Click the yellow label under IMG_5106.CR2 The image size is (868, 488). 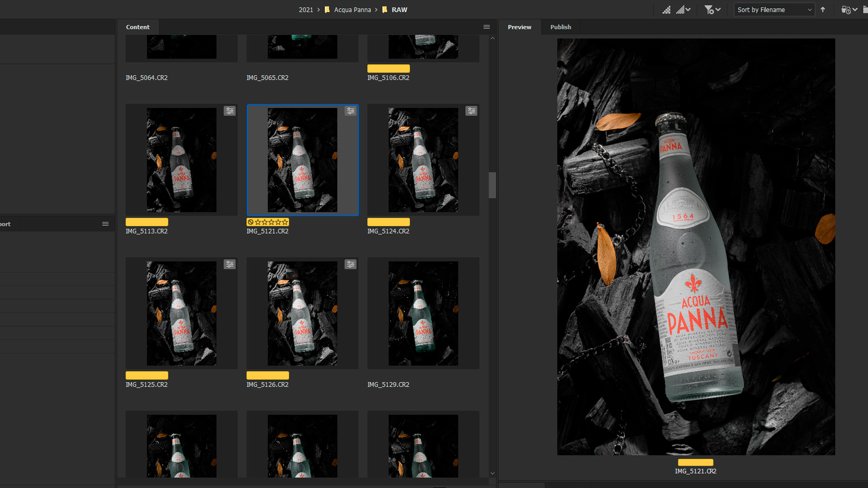point(388,69)
